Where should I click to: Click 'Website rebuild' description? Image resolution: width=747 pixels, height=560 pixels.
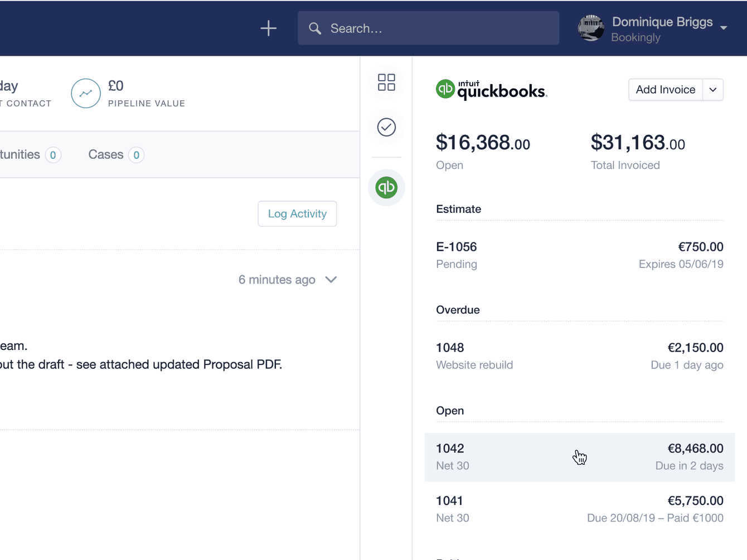pyautogui.click(x=474, y=365)
